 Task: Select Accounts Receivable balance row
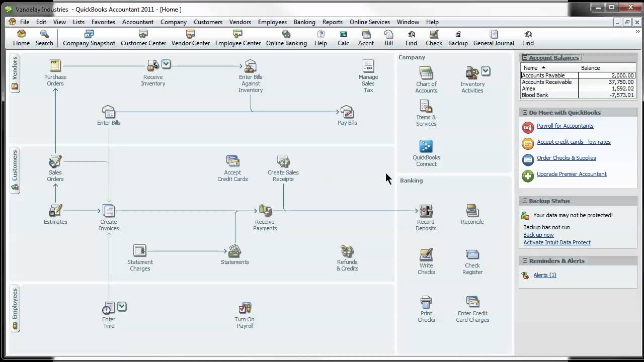[578, 82]
